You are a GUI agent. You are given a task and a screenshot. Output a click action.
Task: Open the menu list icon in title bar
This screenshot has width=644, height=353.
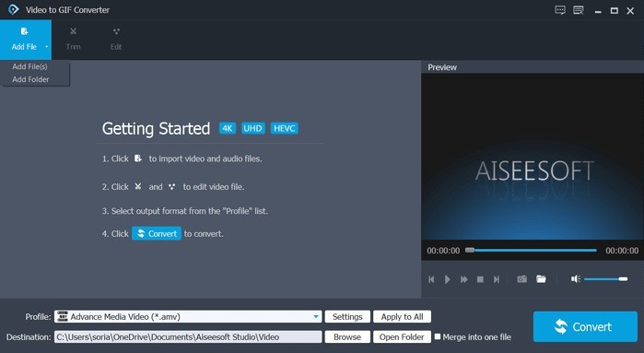579,10
